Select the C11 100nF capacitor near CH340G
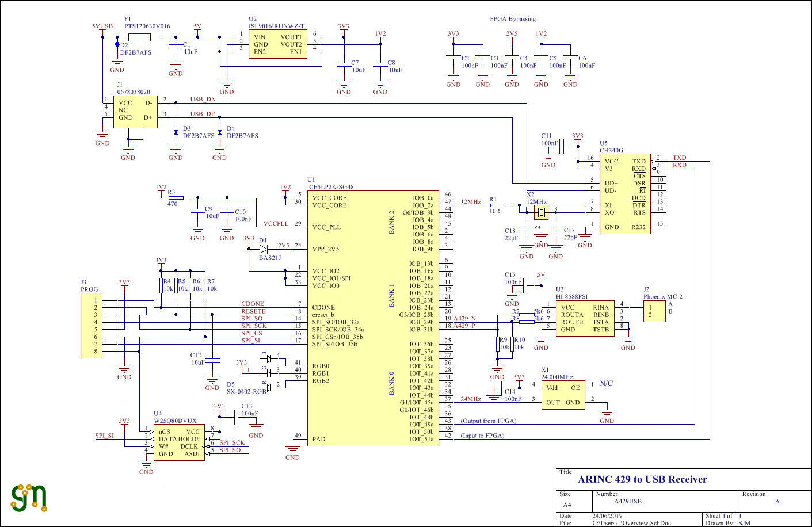The image size is (812, 527). [x=563, y=147]
